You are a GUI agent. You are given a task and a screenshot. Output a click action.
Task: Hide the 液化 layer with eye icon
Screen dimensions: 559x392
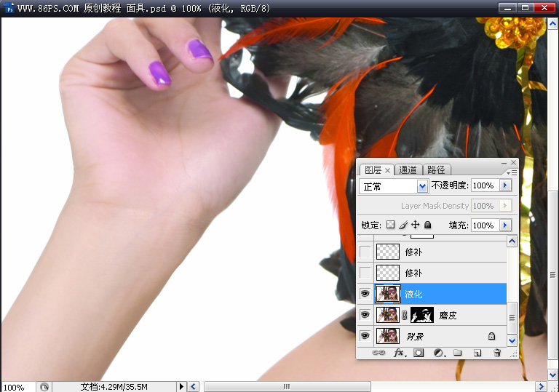pos(365,294)
